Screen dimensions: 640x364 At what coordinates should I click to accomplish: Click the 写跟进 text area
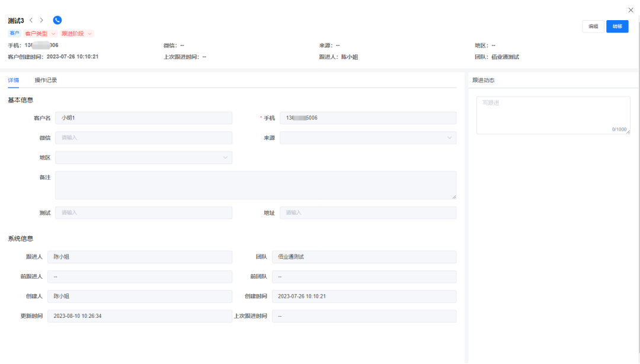click(553, 115)
